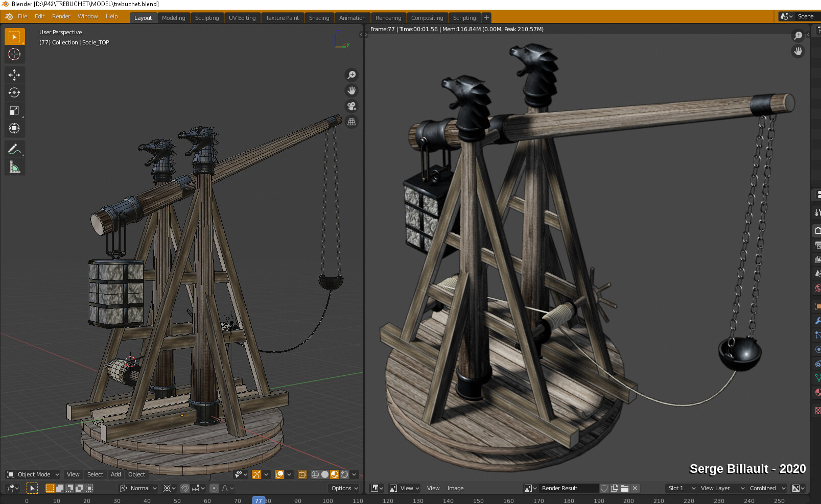Toggle snapping magnet in the header
The height and width of the screenshot is (504, 821).
pos(184,488)
